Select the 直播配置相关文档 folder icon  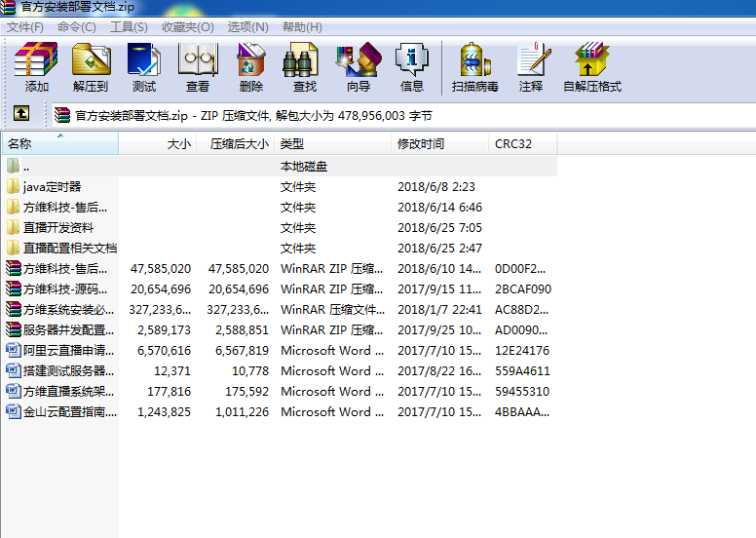13,248
